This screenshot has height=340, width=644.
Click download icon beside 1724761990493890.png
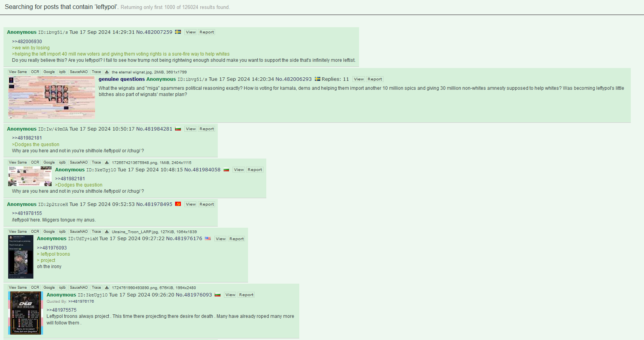[107, 288]
